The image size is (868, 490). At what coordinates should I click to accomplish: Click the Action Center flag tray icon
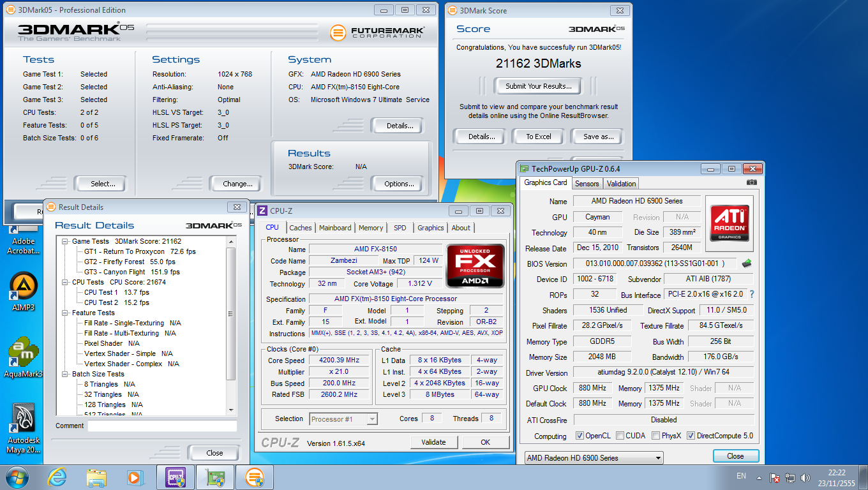pyautogui.click(x=775, y=477)
